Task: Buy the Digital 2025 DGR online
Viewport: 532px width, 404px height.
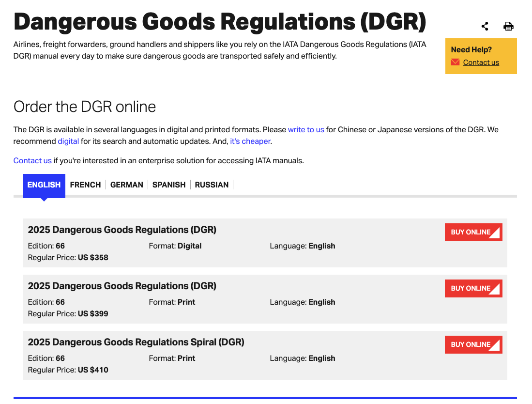Action: coord(473,232)
